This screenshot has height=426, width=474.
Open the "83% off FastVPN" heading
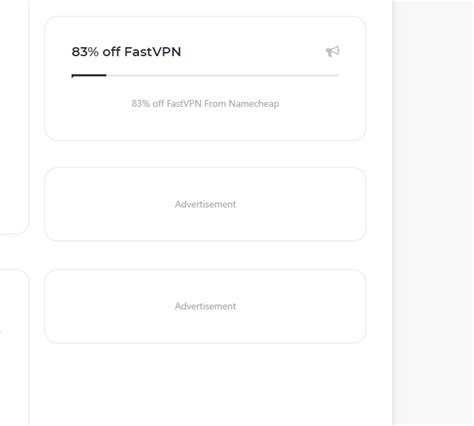point(126,52)
